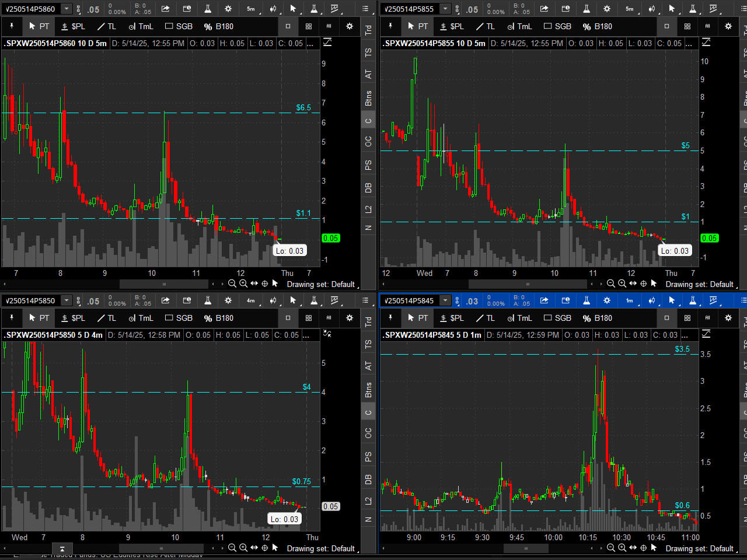Click the PT pointer button on the P5855 chart
This screenshot has width=747, height=560.
click(418, 26)
